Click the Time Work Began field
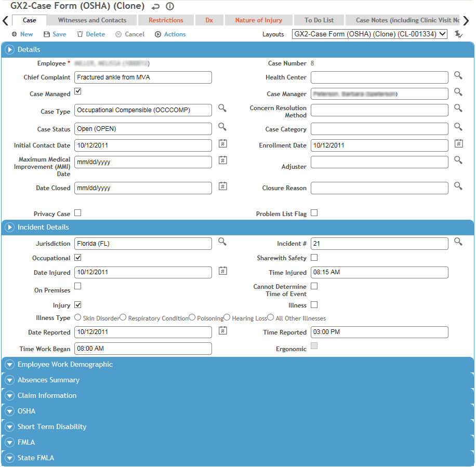 (x=143, y=349)
